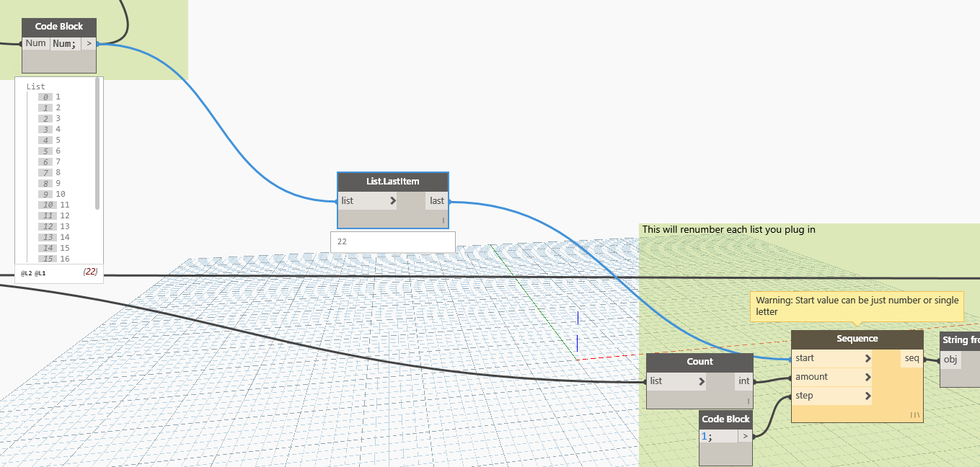Click the 'last' output port
The image size is (980, 467).
click(x=437, y=201)
